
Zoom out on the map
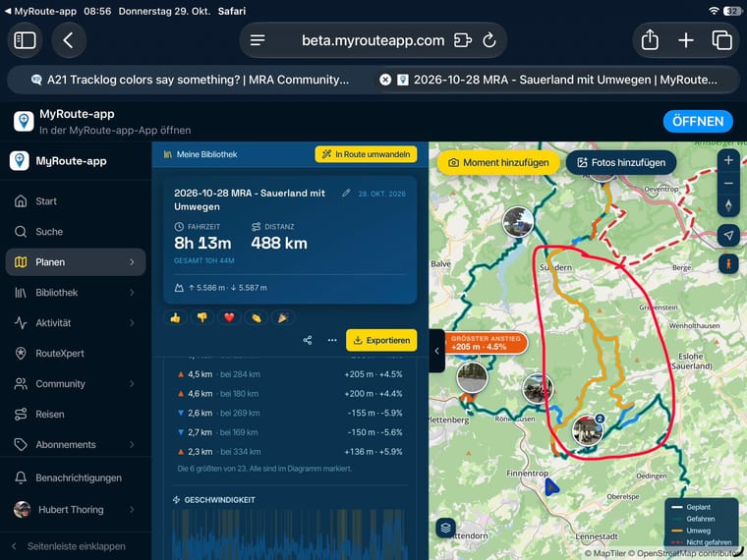[x=728, y=184]
